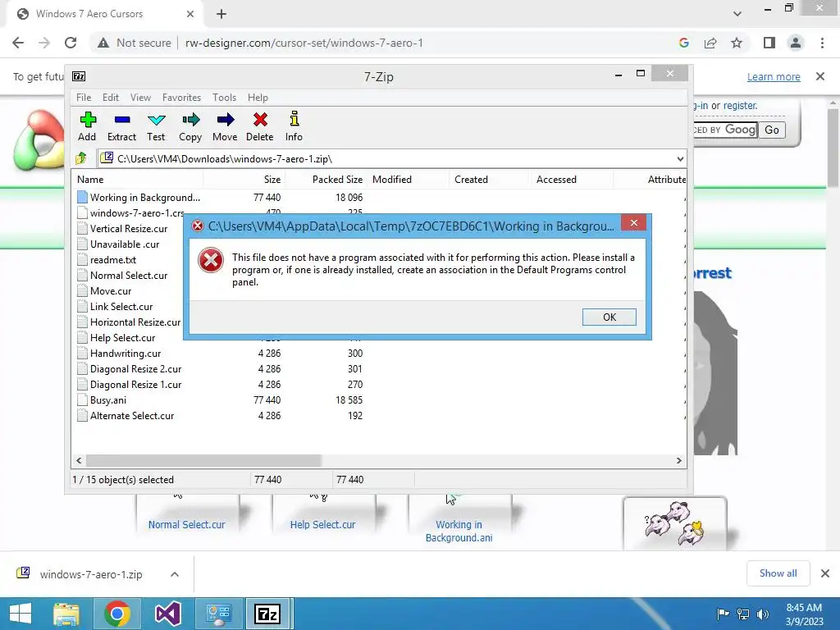Click the Add toolbar icon in 7-Zip
Image resolution: width=840 pixels, height=630 pixels.
pyautogui.click(x=87, y=120)
